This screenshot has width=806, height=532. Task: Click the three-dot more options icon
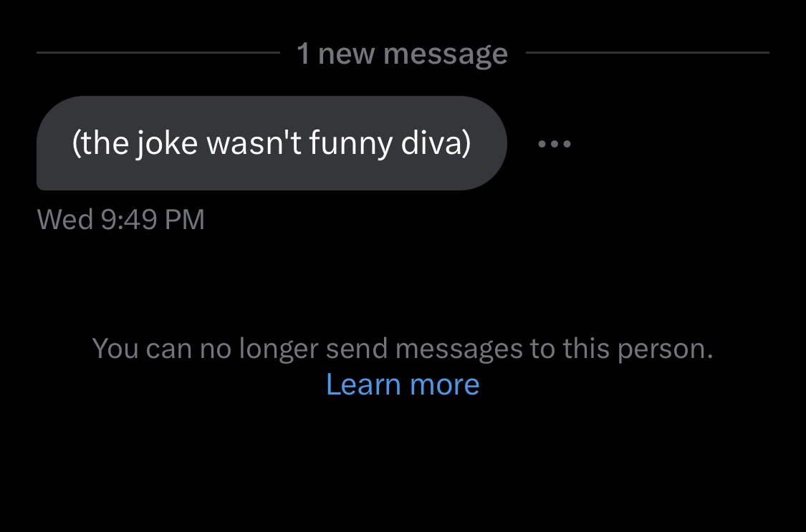tap(554, 144)
